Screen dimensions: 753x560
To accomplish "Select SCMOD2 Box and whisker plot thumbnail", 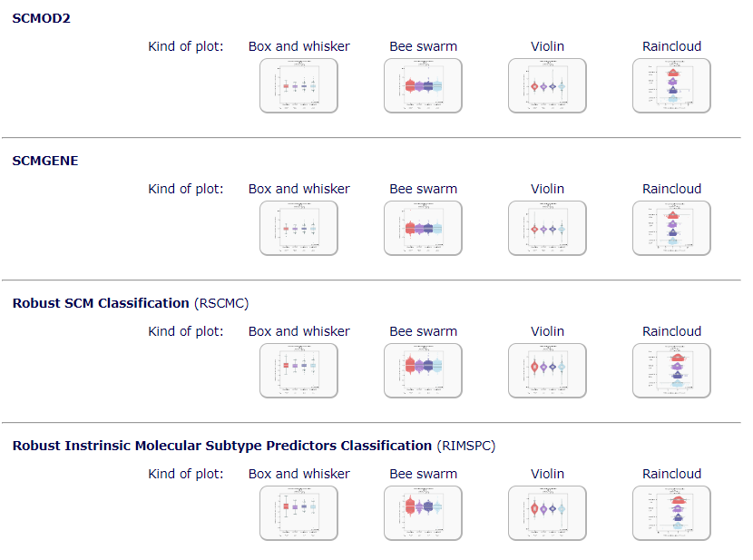I will [298, 86].
